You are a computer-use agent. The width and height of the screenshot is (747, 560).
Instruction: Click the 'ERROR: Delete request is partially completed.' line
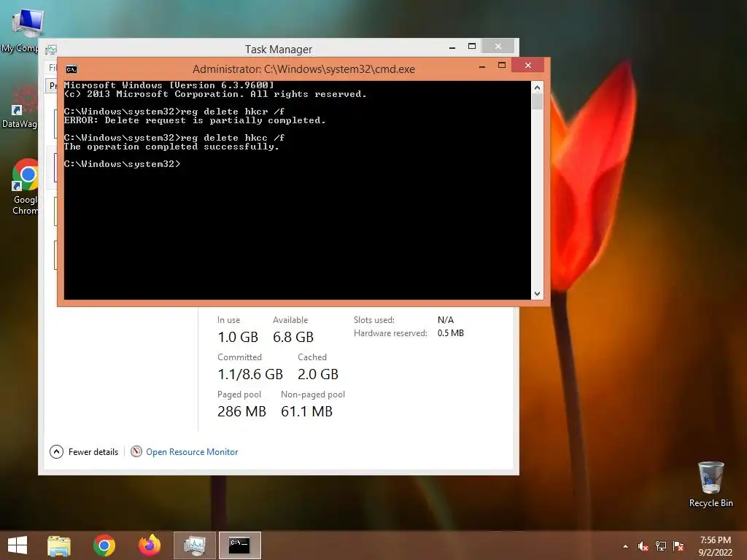[195, 120]
